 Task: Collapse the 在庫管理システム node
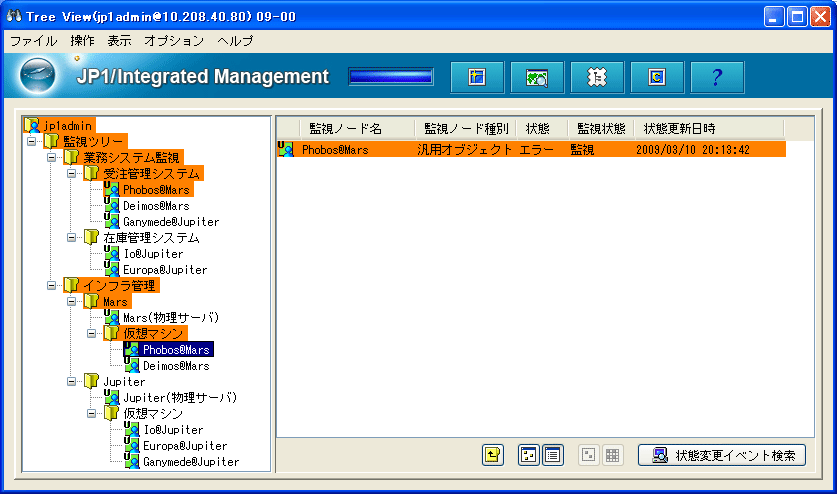tap(72, 238)
